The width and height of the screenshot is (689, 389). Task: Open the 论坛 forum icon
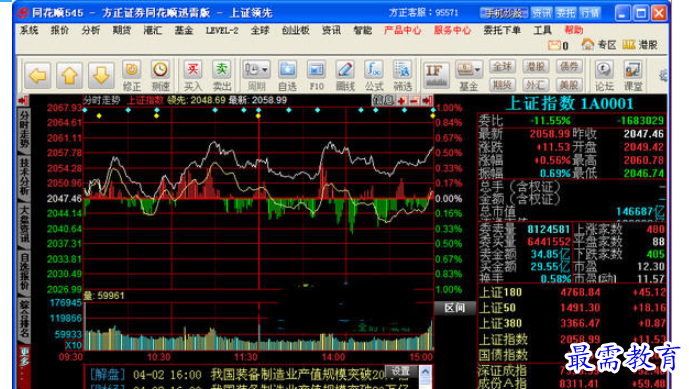click(x=604, y=76)
